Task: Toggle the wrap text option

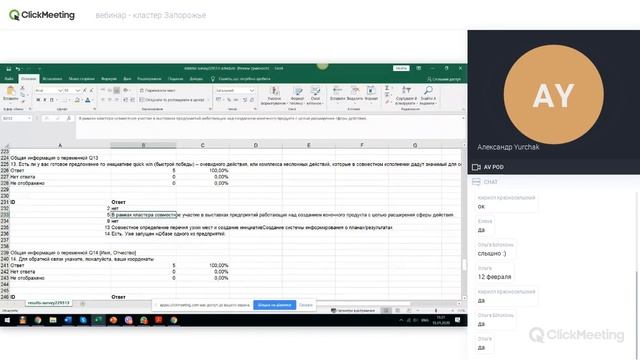Action: point(158,90)
